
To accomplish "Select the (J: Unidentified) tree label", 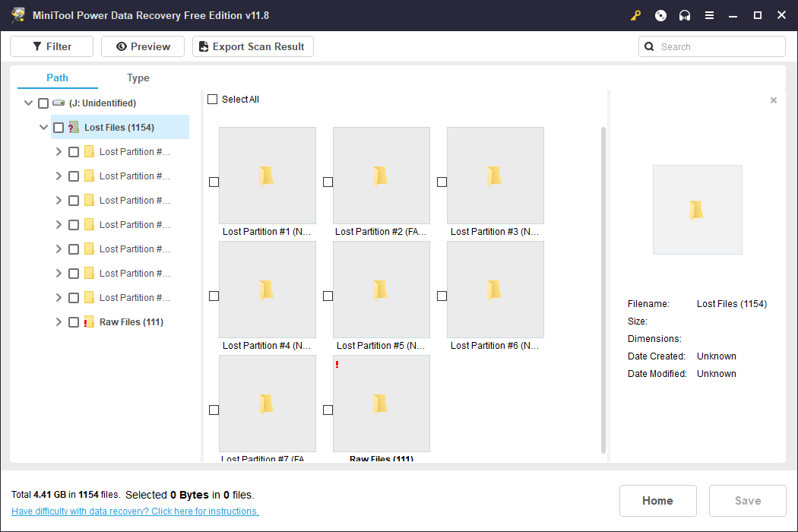I will [x=103, y=103].
